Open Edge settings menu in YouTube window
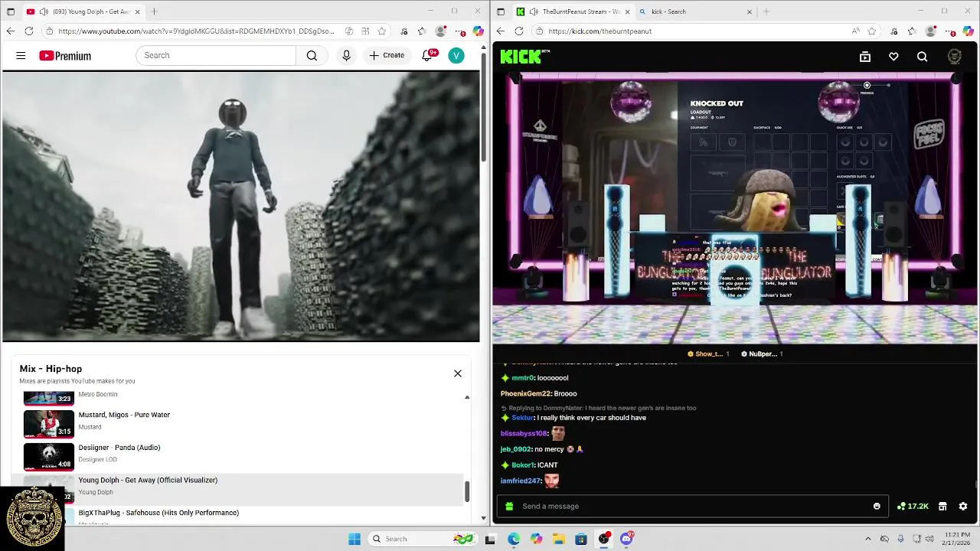This screenshot has height=551, width=980. 461,31
